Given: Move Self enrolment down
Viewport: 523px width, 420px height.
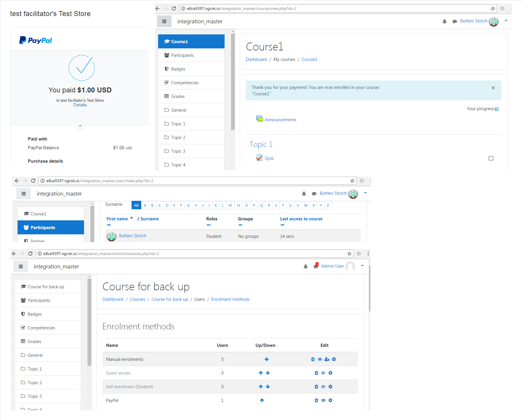Looking at the screenshot, I should click(x=268, y=386).
